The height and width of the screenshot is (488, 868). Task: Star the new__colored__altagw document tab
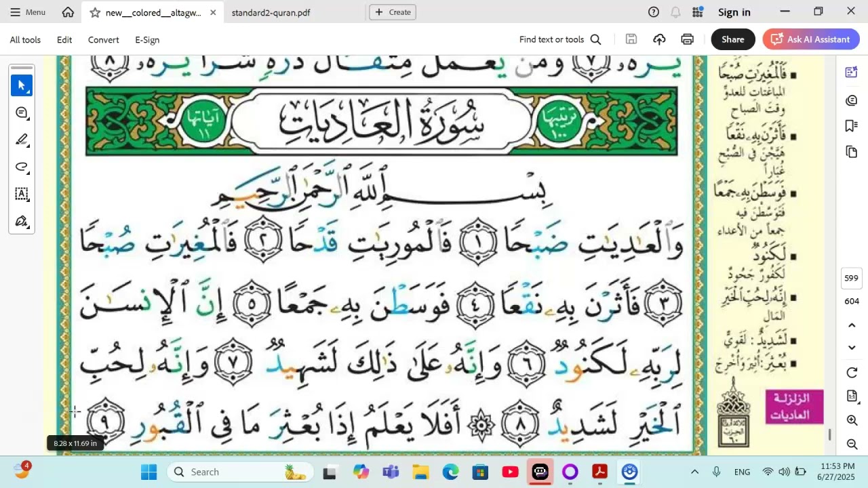[95, 12]
